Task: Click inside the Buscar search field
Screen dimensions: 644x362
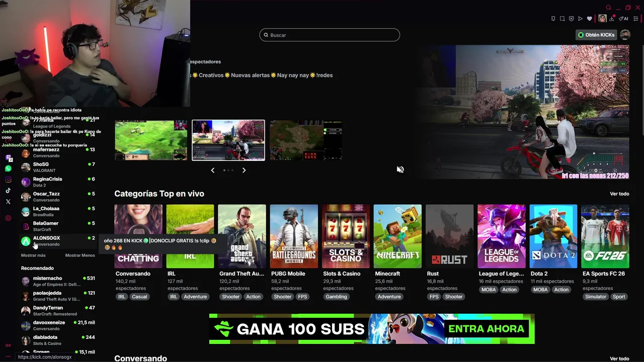Action: tap(330, 35)
